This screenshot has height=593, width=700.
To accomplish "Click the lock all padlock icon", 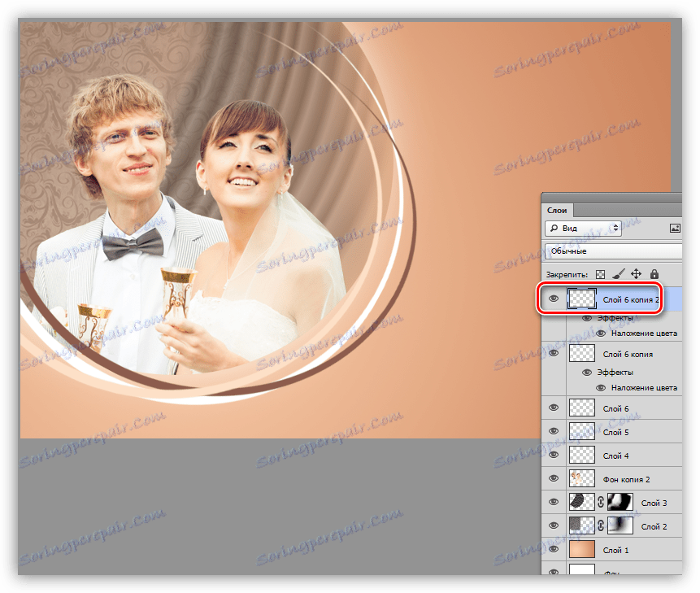I will (654, 274).
